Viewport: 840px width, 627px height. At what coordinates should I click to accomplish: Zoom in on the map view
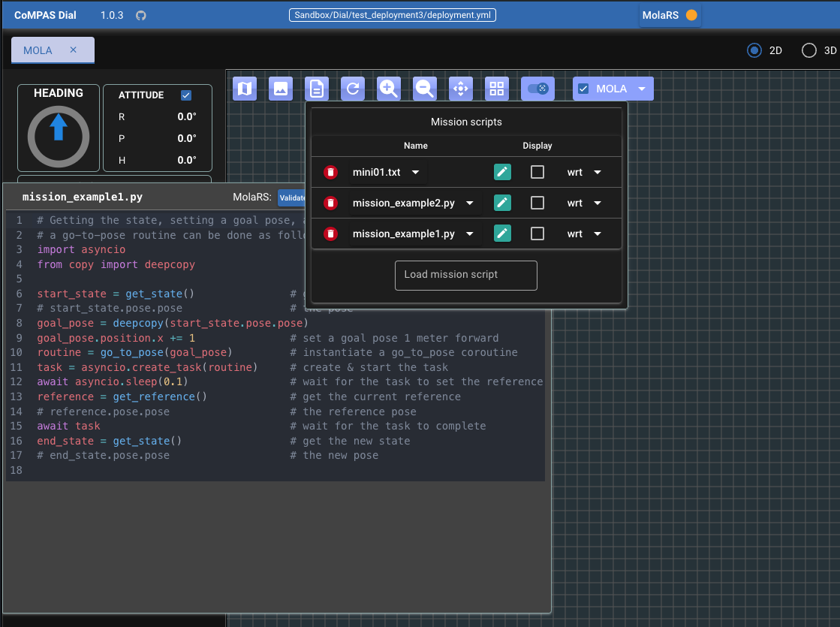coord(389,89)
